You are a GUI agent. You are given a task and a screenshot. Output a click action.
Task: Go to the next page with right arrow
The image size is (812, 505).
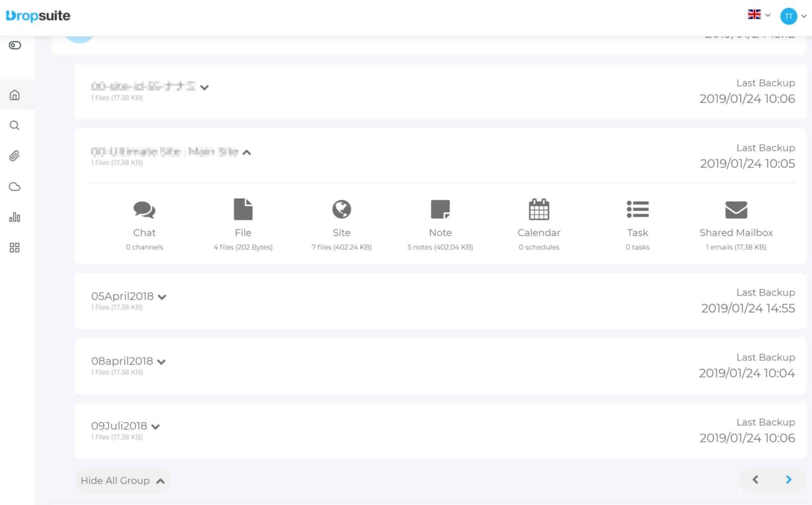788,480
